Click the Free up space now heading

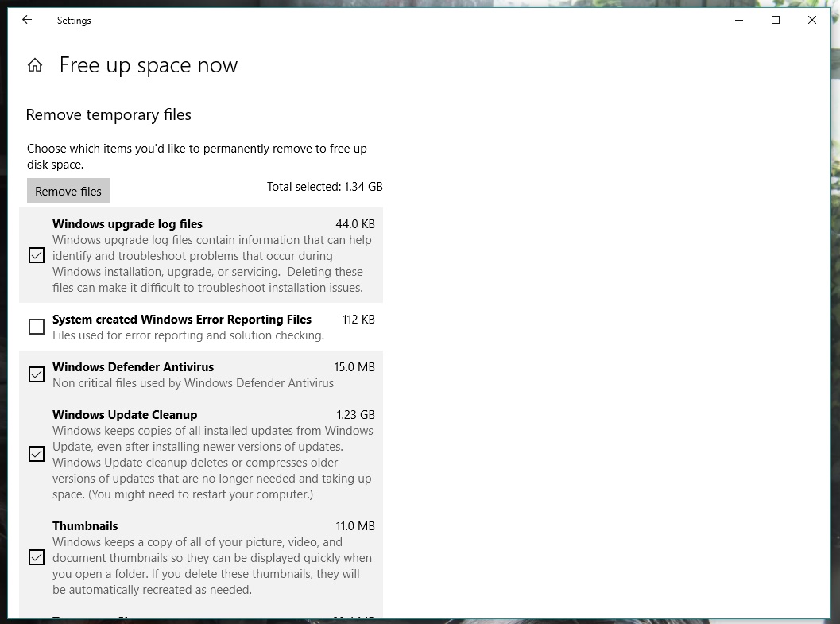point(149,66)
